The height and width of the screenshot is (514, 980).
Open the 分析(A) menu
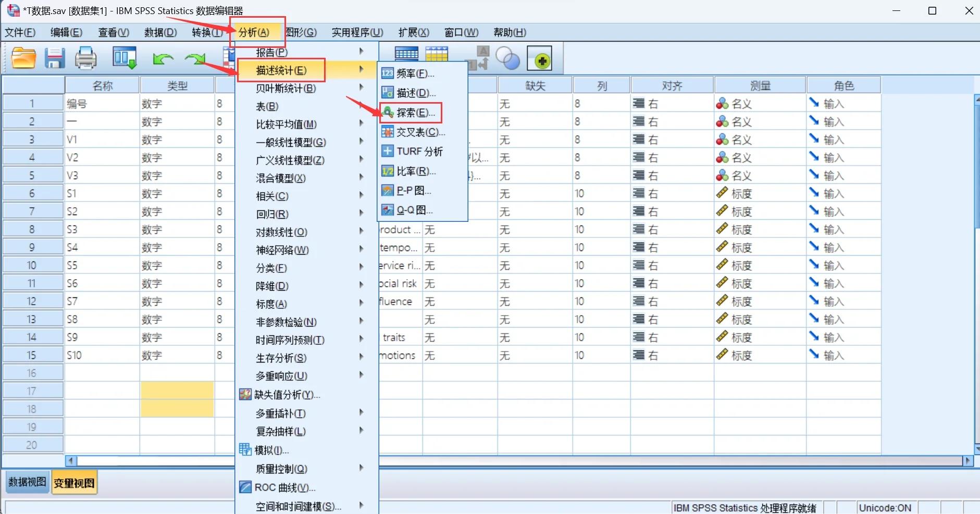coord(254,32)
